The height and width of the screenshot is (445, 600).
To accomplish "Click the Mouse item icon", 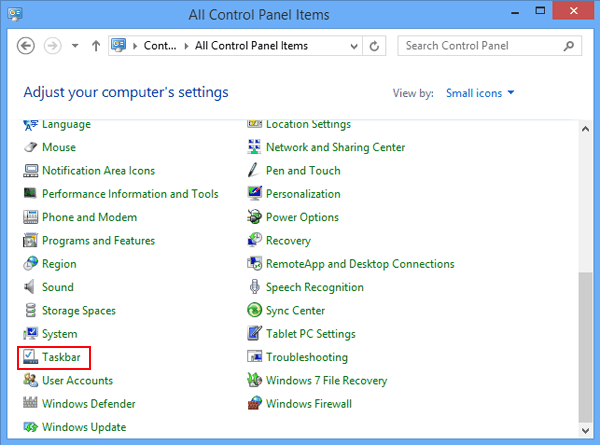I will click(x=31, y=147).
